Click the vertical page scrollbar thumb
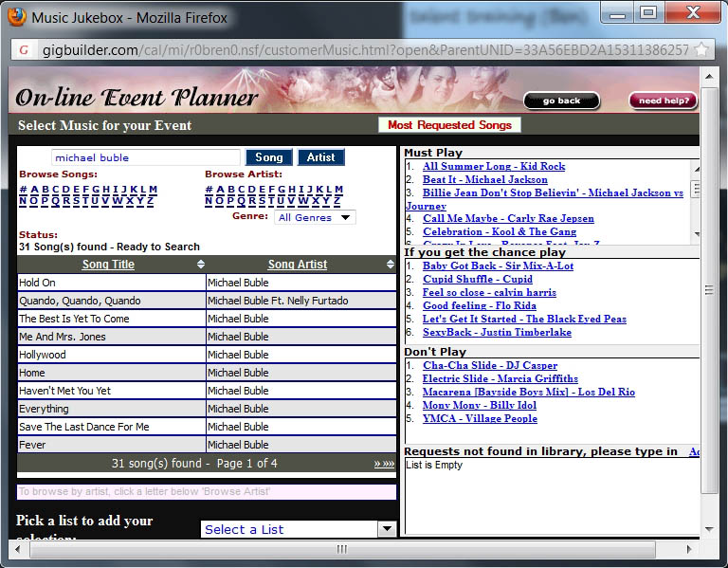This screenshot has width=728, height=568. point(709,290)
